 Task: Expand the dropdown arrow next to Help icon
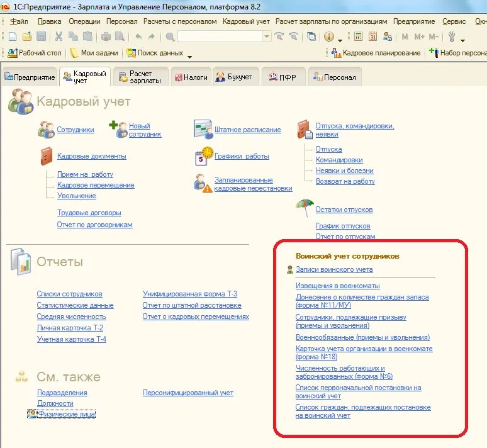tap(340, 40)
